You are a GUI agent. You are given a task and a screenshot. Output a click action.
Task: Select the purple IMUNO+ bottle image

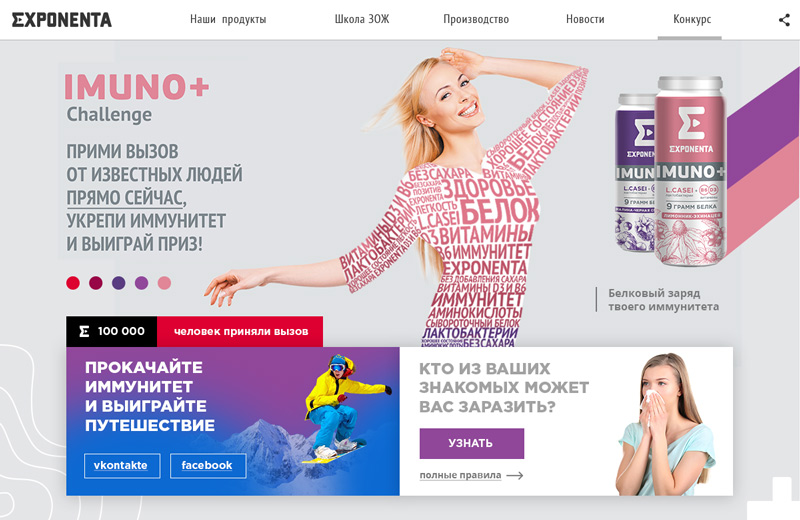point(635,172)
